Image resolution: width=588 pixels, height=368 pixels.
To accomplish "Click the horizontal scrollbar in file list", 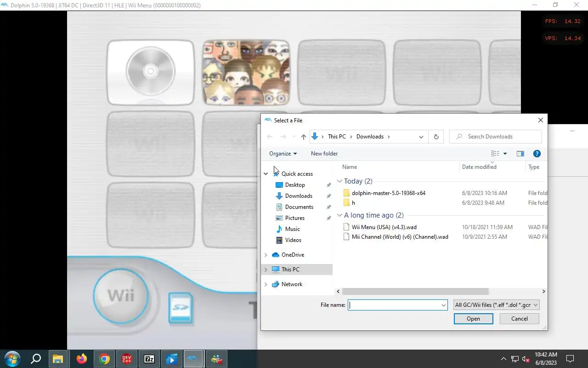I will click(415, 291).
